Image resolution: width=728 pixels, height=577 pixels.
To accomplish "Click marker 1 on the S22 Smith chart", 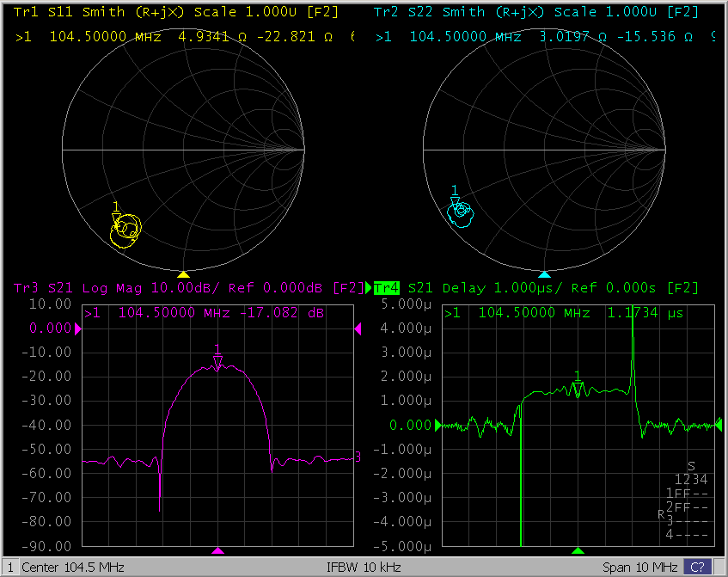I will (x=456, y=199).
